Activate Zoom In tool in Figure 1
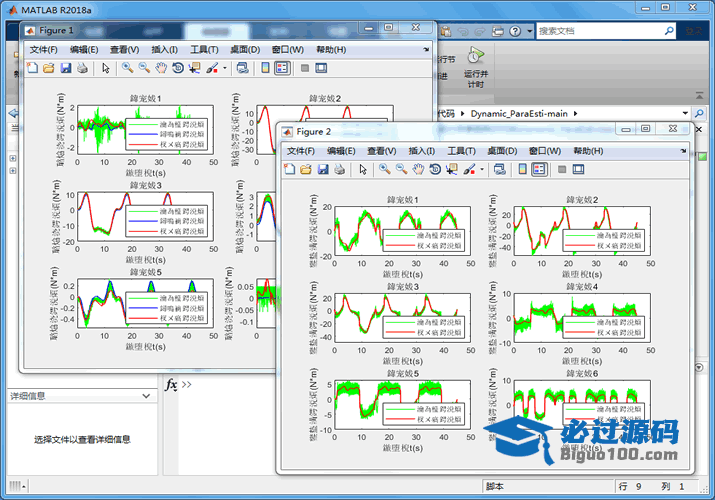 point(127,68)
